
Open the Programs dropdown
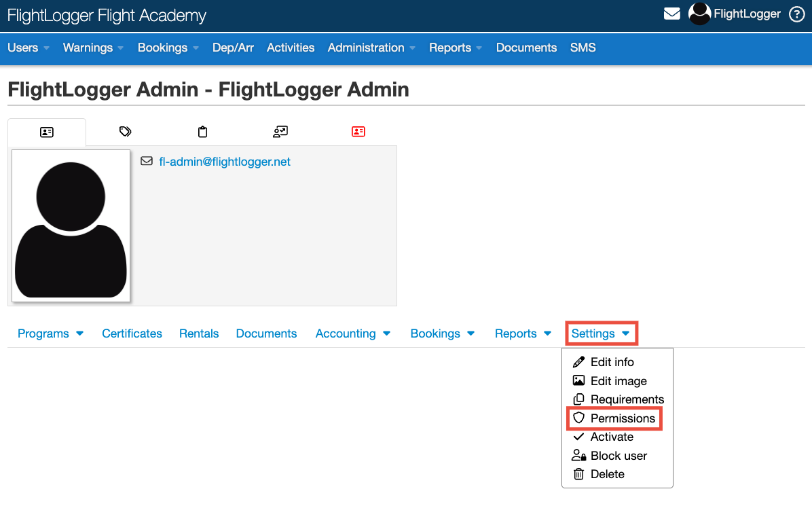pos(50,333)
